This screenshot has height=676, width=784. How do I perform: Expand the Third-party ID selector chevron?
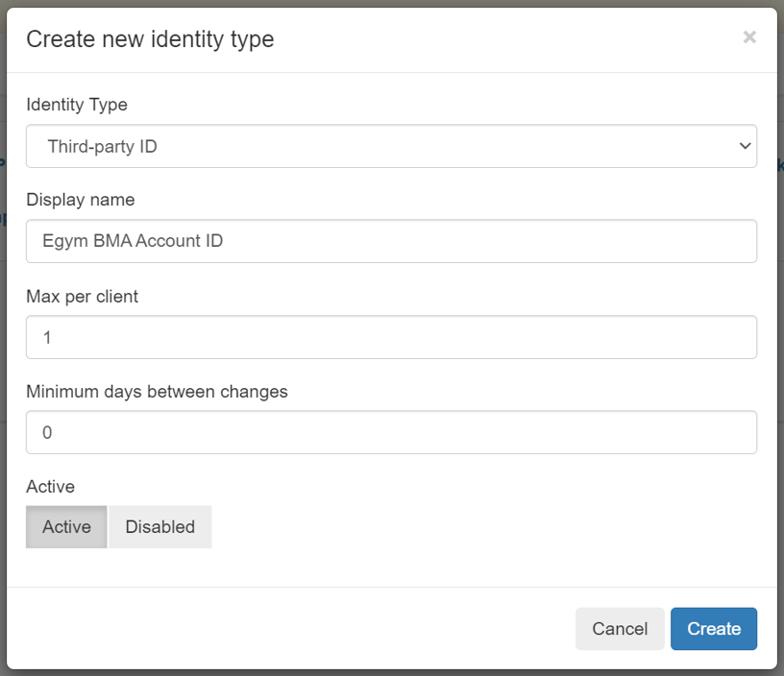click(x=745, y=145)
